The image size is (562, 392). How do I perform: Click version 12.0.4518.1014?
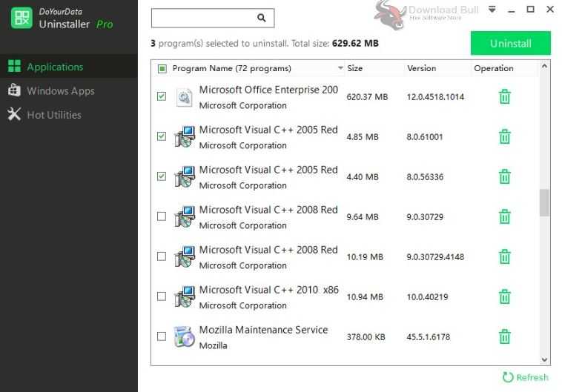click(x=435, y=97)
